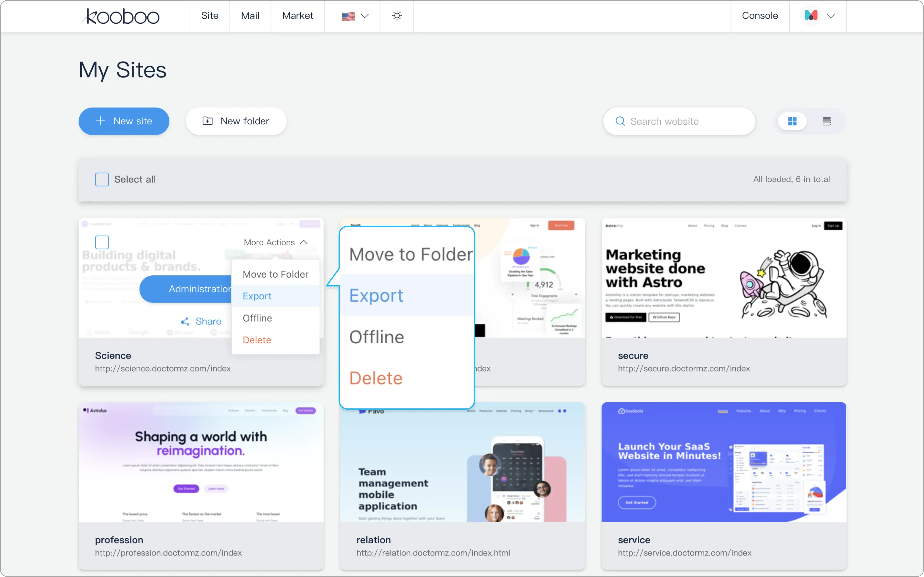The width and height of the screenshot is (924, 577).
Task: Click the US flag language icon
Action: [x=348, y=16]
